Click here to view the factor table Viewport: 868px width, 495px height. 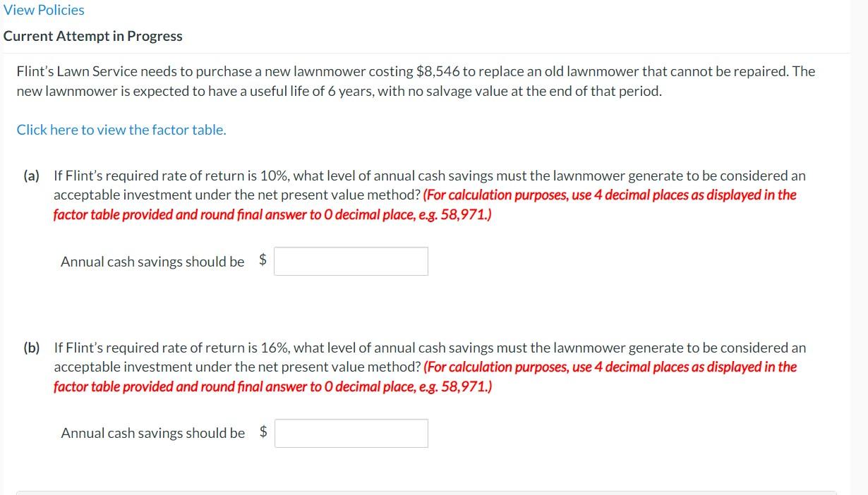coord(120,130)
